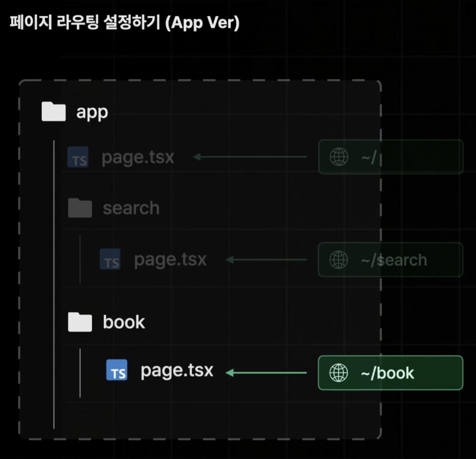Click the ~/search route text
The image size is (476, 459).
(394, 261)
